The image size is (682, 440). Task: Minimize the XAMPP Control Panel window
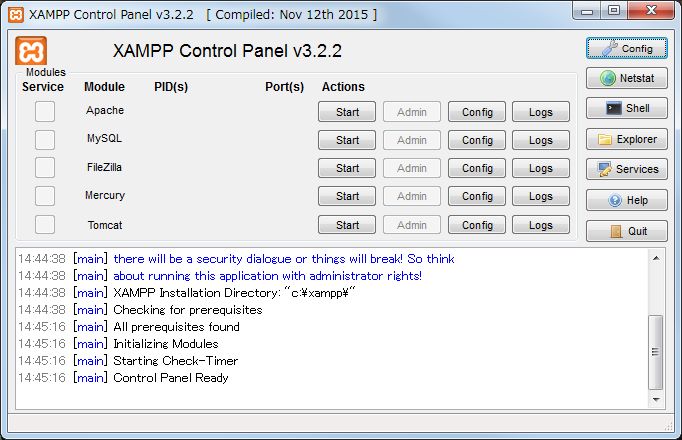point(587,11)
